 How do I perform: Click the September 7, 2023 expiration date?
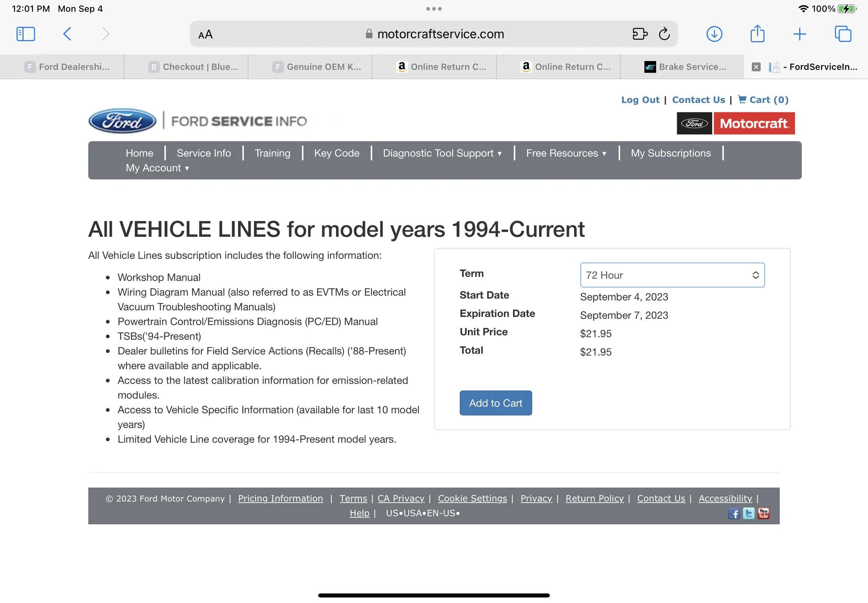624,315
